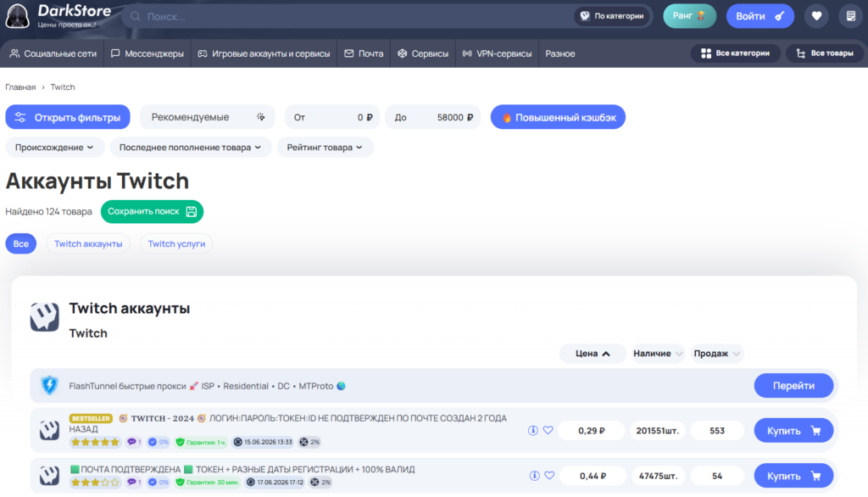The width and height of the screenshot is (868, 497).
Task: Open the orders list icon in header
Action: pyautogui.click(x=851, y=16)
